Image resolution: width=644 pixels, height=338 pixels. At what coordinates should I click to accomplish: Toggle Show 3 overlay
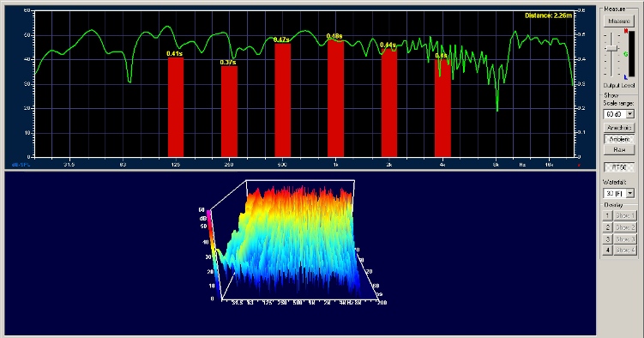click(x=625, y=238)
